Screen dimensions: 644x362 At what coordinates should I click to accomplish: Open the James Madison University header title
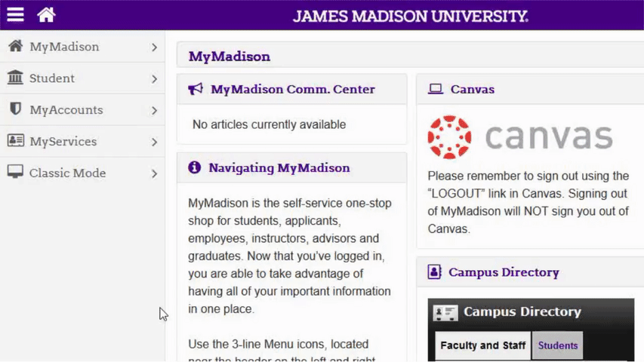pos(410,17)
